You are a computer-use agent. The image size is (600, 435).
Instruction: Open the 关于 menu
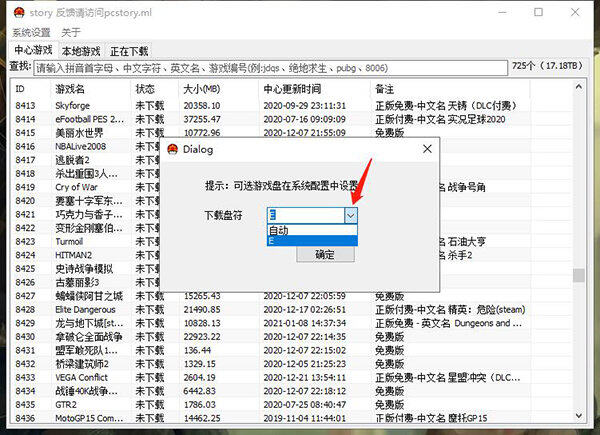click(x=71, y=33)
